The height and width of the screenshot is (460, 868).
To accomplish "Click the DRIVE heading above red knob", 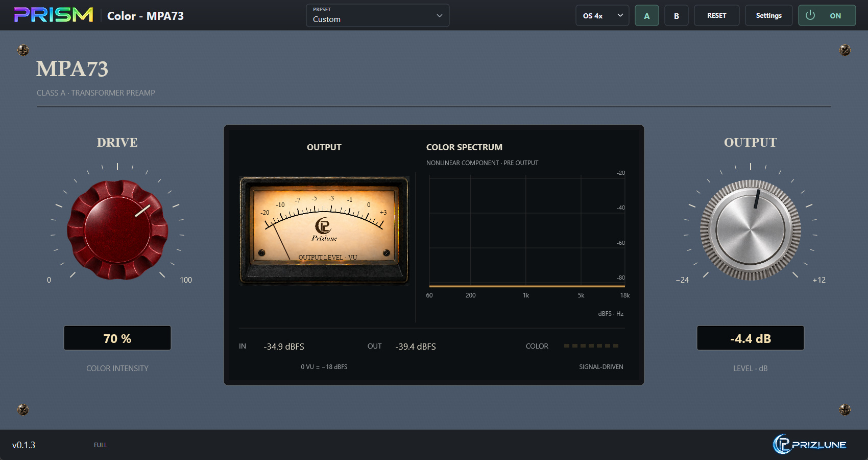I will pyautogui.click(x=117, y=143).
